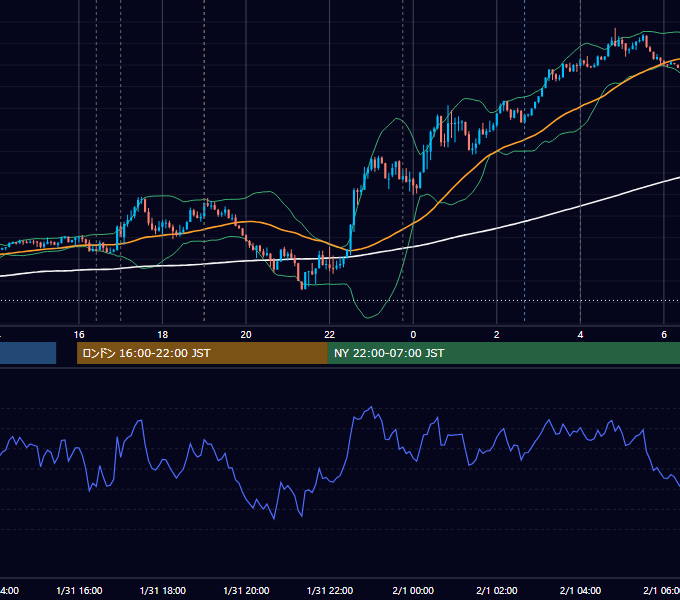This screenshot has height=600, width=680.
Task: Click hour label 2 on chart axis
Action: (497, 334)
